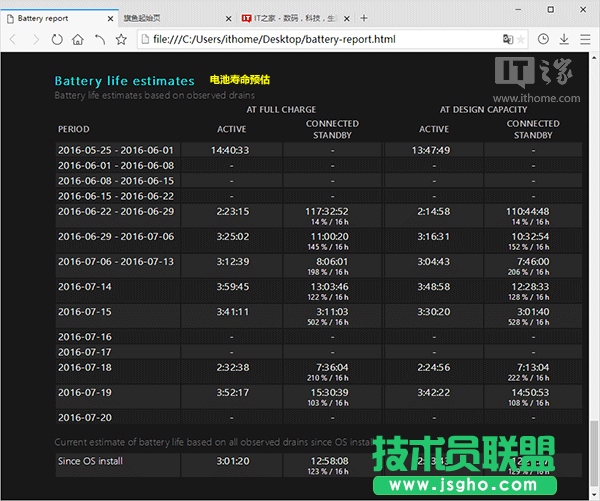
Task: Minimize the browser window
Action: pyautogui.click(x=518, y=10)
